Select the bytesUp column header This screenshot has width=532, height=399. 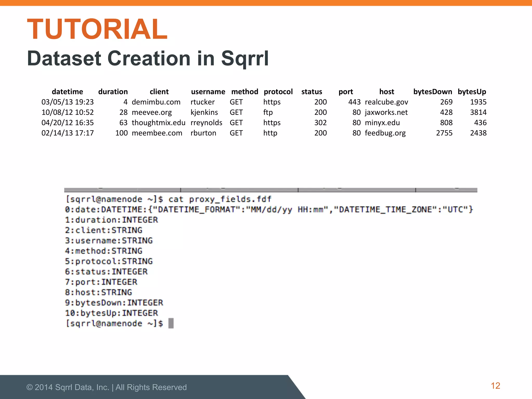tap(472, 92)
